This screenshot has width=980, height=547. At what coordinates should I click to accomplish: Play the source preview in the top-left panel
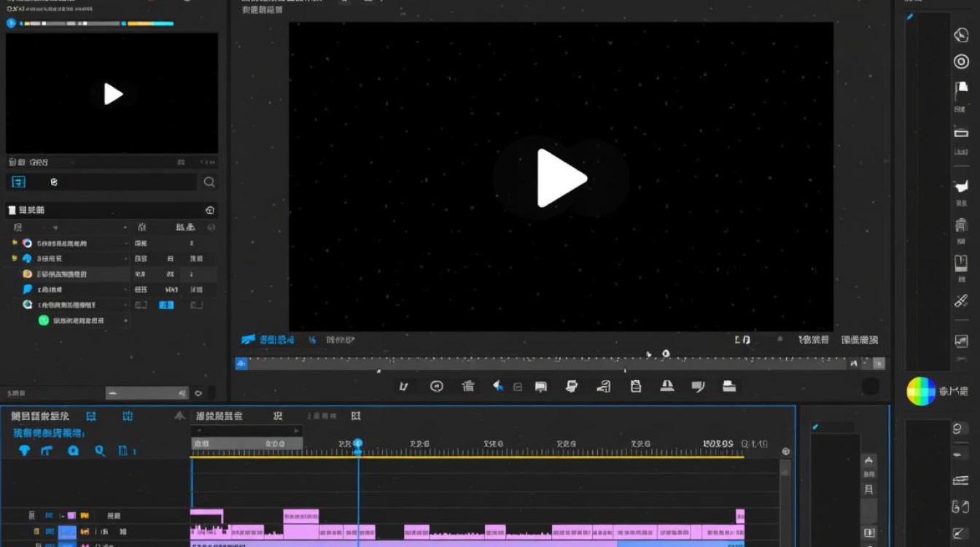click(113, 94)
